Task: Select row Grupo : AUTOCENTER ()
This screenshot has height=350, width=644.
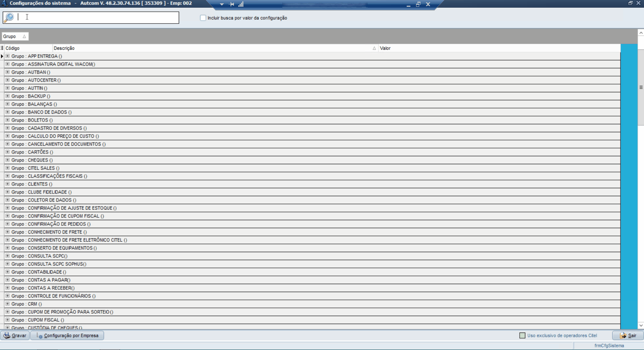Action: [313, 80]
